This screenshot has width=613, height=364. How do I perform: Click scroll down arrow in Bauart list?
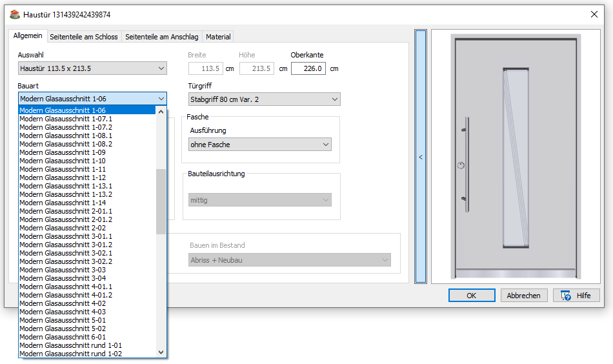click(x=161, y=352)
